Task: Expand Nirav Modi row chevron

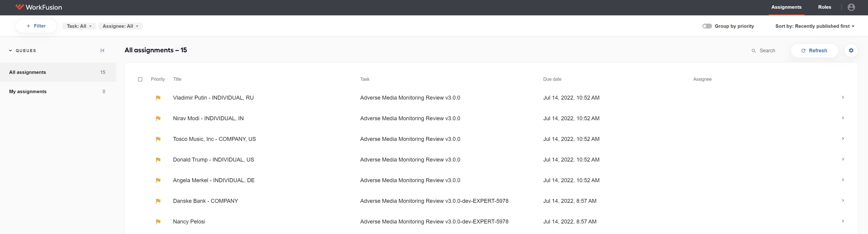Action: (843, 118)
